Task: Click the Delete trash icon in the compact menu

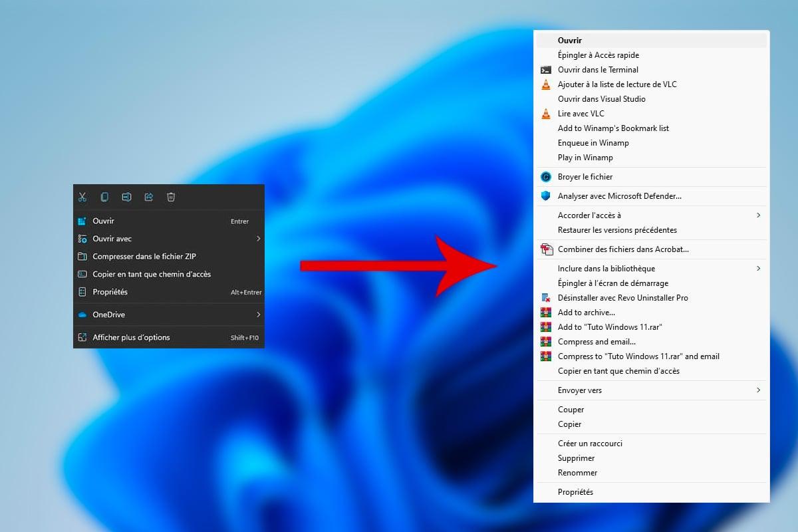Action: tap(170, 197)
